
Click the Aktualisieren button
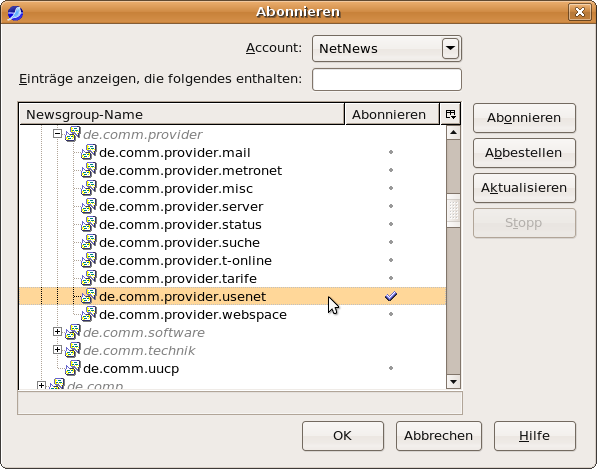point(524,188)
